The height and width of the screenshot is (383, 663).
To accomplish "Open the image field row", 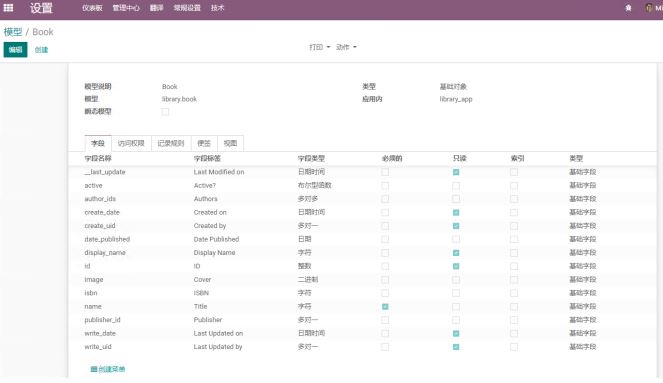I will coord(362,280).
